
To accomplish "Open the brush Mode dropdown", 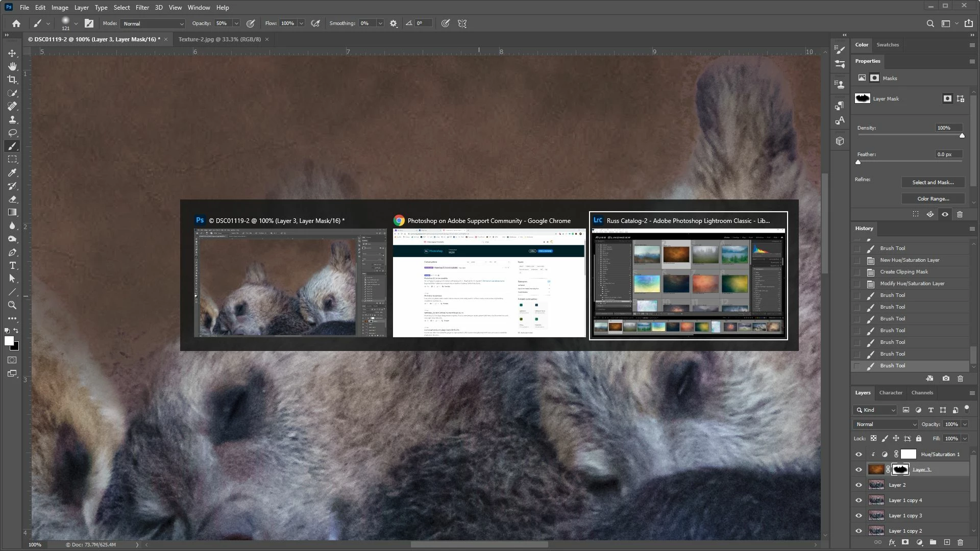I will [x=153, y=23].
